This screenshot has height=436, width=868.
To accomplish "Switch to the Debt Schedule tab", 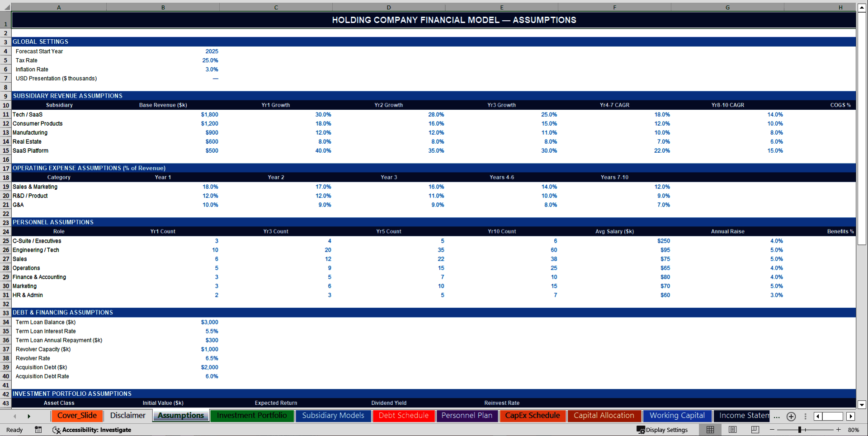I will [403, 416].
